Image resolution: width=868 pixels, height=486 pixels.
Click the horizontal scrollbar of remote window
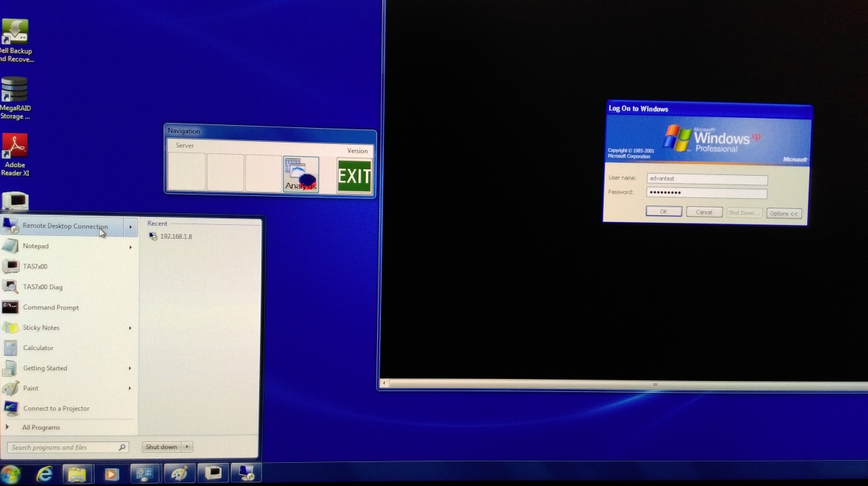(x=623, y=384)
